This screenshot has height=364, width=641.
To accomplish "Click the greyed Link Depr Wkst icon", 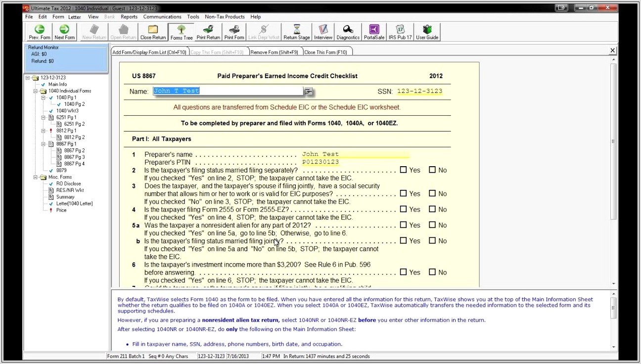I will [264, 32].
